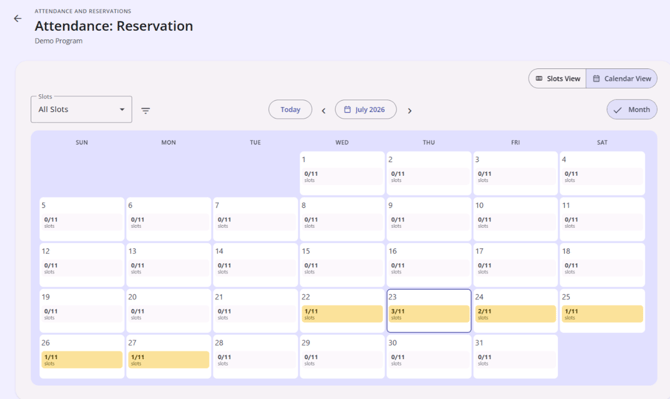This screenshot has height=399, width=670.
Task: Select July 31 day cell
Action: (515, 357)
